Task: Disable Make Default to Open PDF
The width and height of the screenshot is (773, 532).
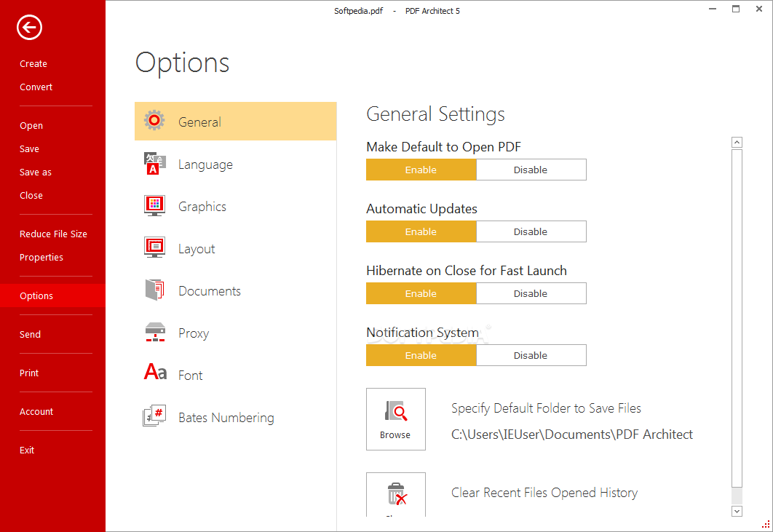Action: tap(531, 170)
